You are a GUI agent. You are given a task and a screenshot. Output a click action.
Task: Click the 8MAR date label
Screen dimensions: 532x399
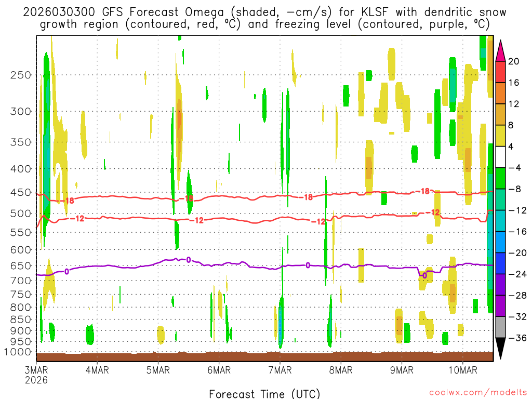click(x=341, y=370)
